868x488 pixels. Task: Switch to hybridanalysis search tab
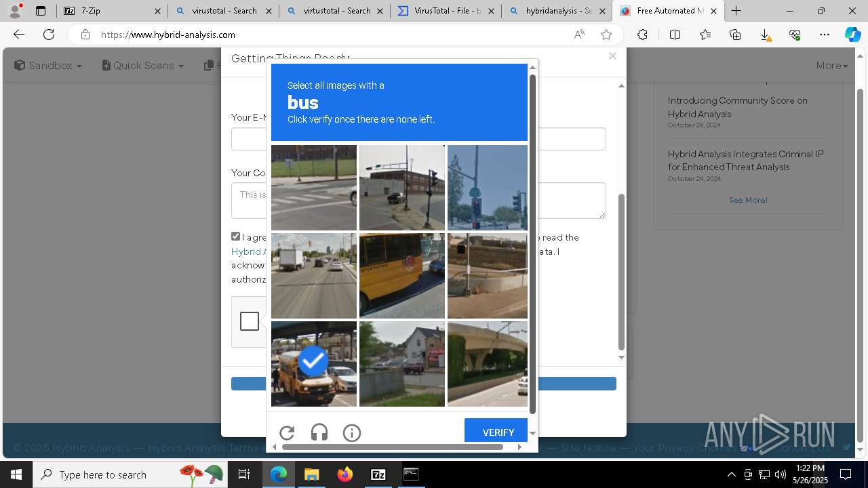(557, 11)
